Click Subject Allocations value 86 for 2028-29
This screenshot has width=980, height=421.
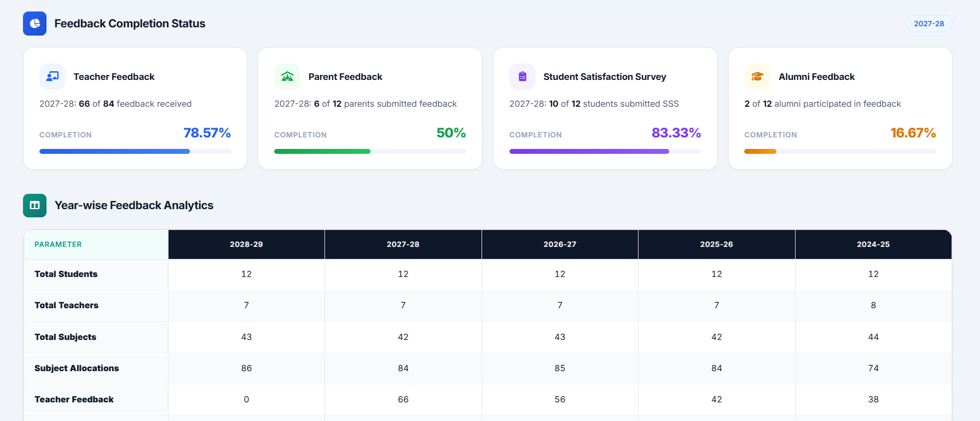tap(246, 368)
